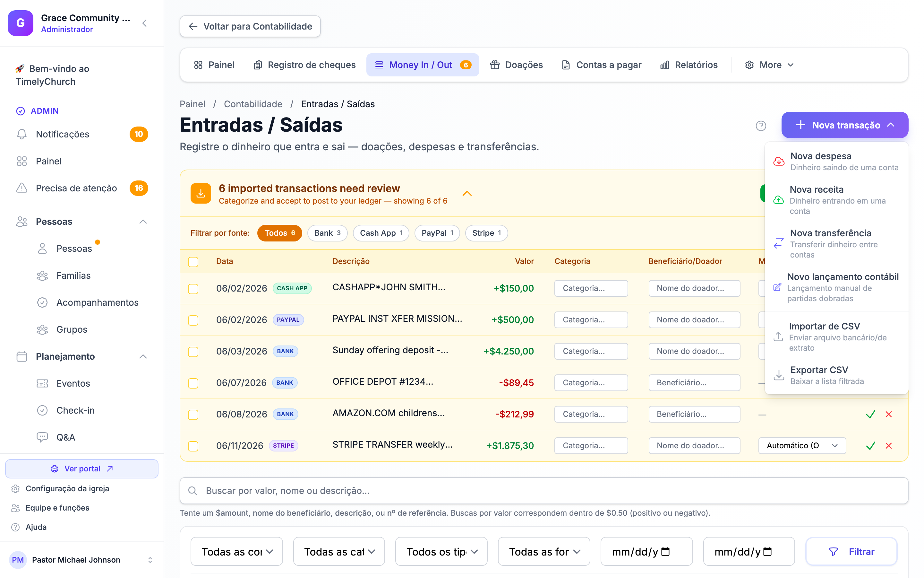This screenshot has height=578, width=924.
Task: Collapse the Pessoas sidebar section
Action: point(143,222)
